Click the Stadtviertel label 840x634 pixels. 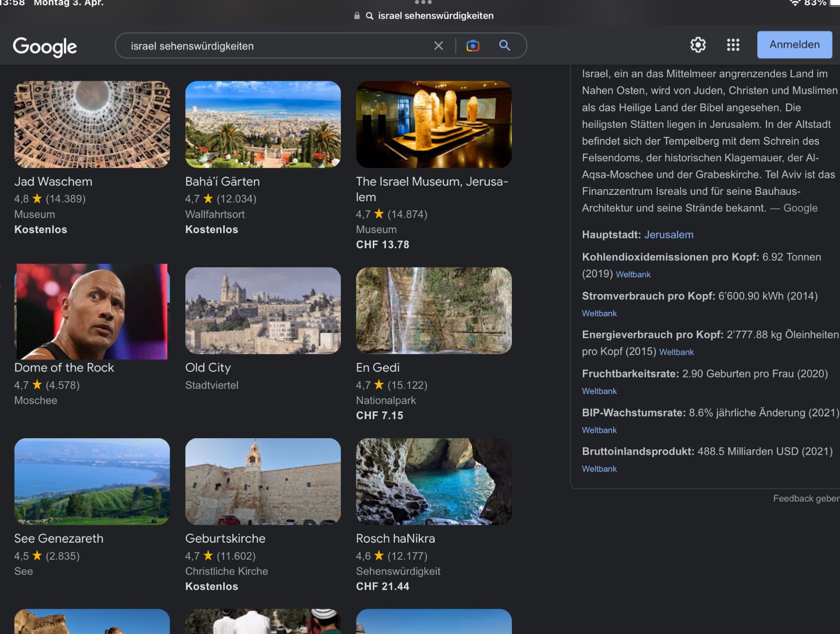[211, 385]
